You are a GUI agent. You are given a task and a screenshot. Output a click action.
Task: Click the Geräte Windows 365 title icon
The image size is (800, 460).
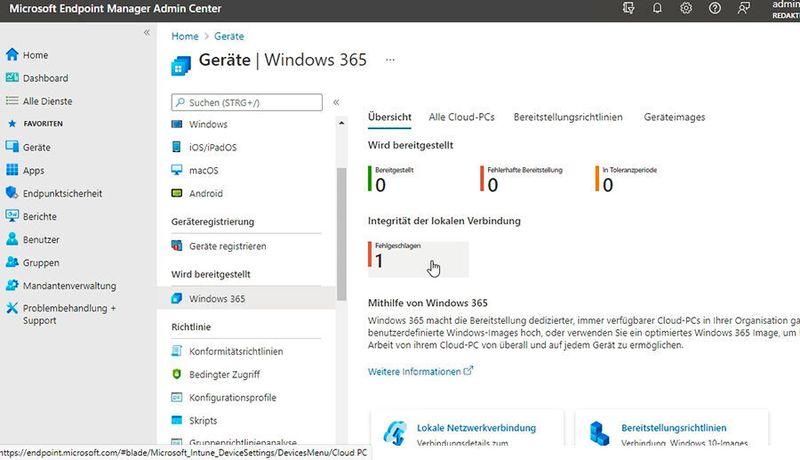(x=181, y=66)
